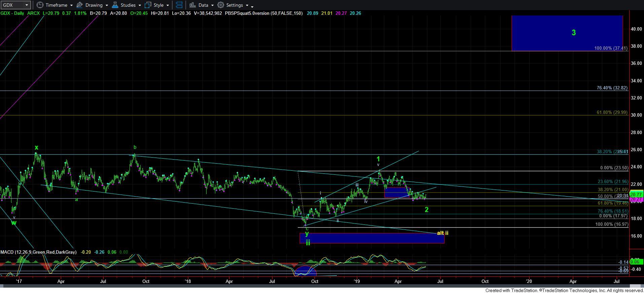Click the 'GDX - Daily' status line text
Image resolution: width=644 pixels, height=293 pixels.
pos(13,13)
